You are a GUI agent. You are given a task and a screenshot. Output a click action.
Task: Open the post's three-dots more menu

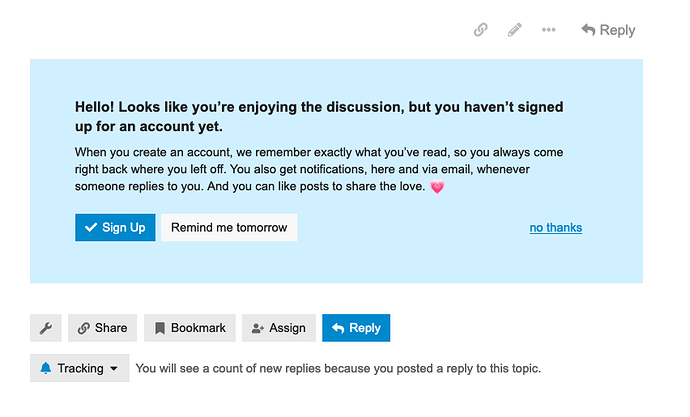(548, 30)
